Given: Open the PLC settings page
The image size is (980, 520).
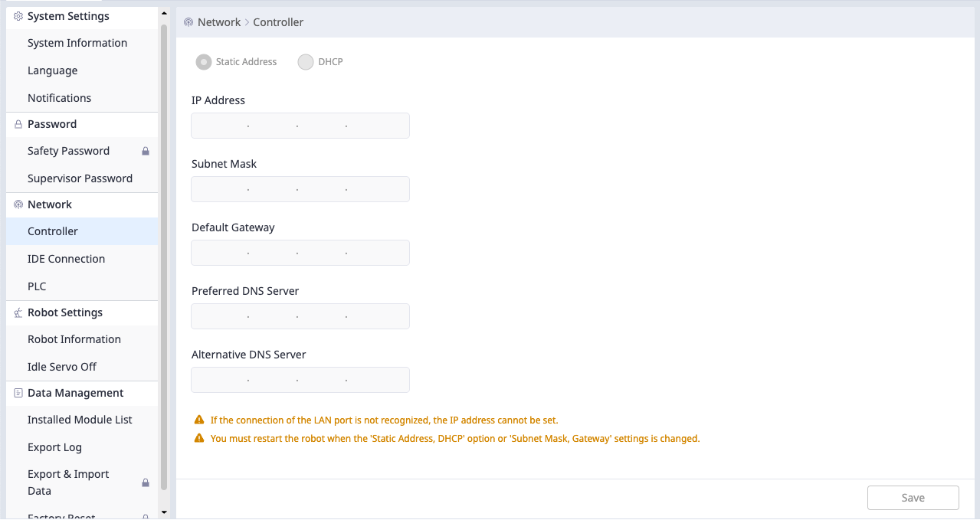Looking at the screenshot, I should [37, 286].
